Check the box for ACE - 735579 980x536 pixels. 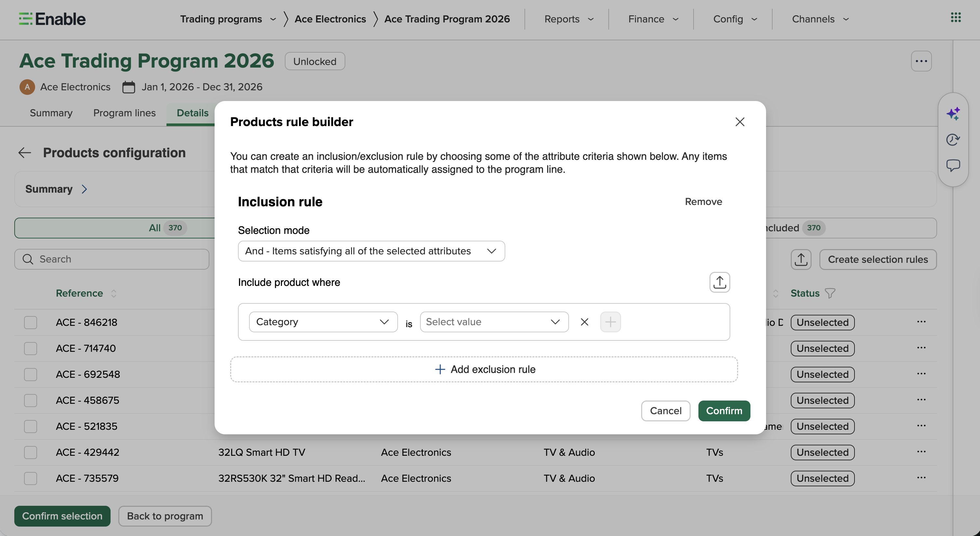[x=31, y=478]
